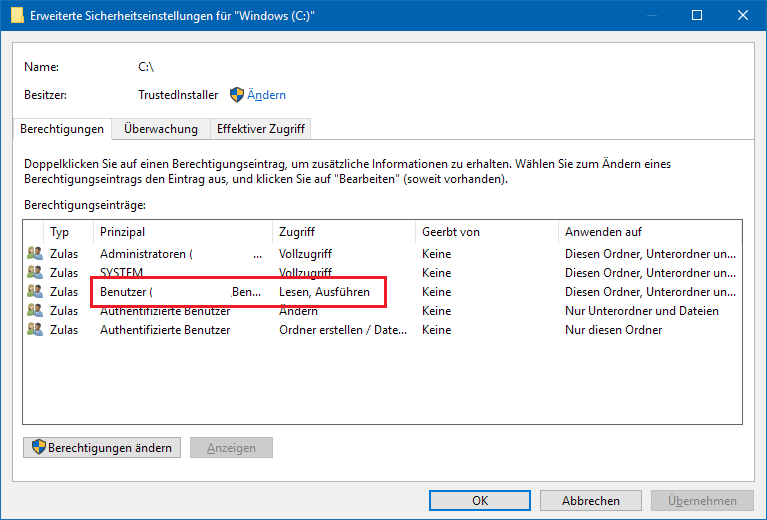Click the folder icon in title bar
This screenshot has height=520, width=767.
[x=17, y=15]
